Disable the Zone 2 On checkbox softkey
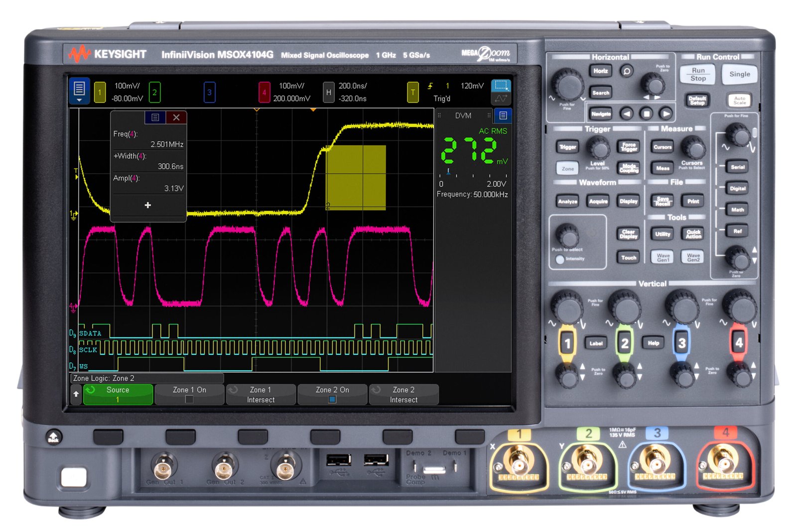Viewport: 797px width, 532px height. tap(332, 394)
